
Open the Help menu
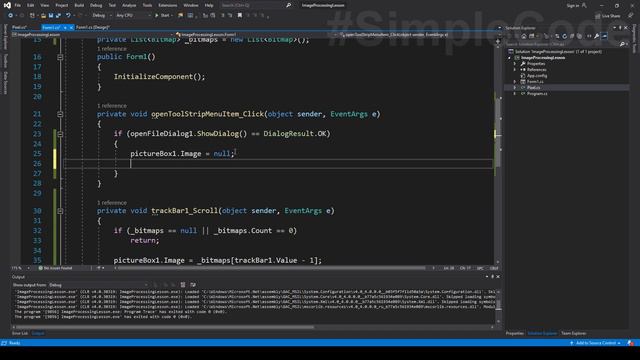pyautogui.click(x=209, y=5)
